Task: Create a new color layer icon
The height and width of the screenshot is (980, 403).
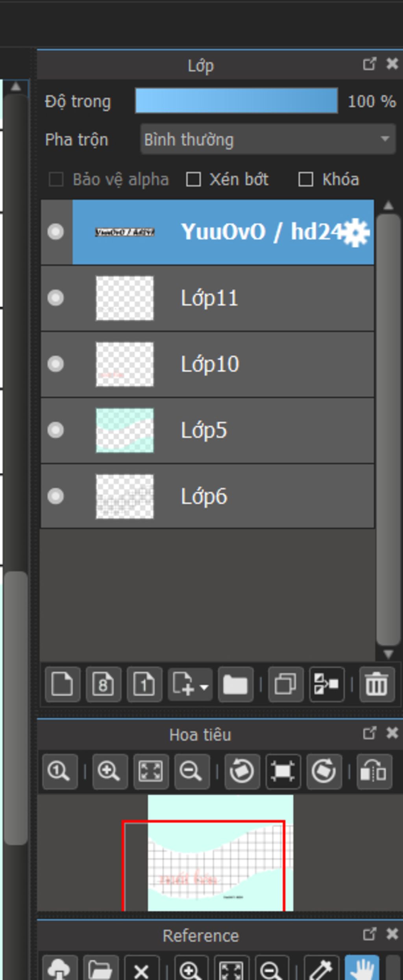Action: [x=63, y=684]
